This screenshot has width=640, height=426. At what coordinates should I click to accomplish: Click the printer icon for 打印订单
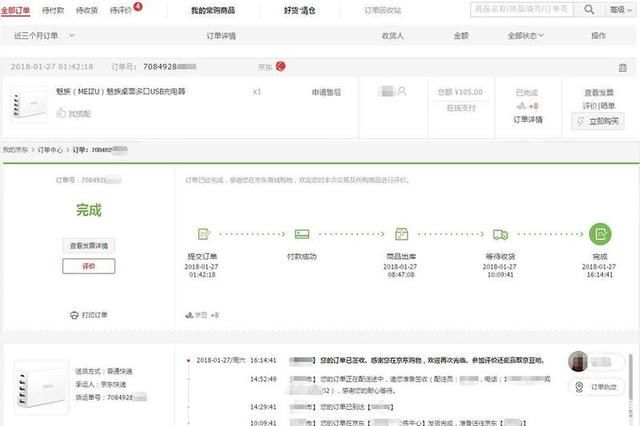74,314
